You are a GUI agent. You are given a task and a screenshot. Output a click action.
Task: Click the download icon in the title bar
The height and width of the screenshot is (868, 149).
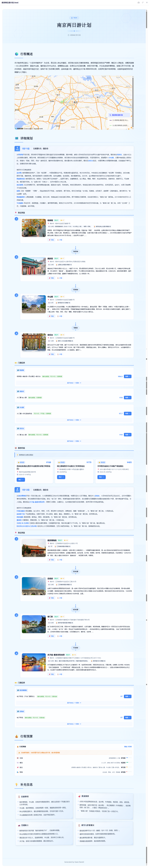point(139,2)
